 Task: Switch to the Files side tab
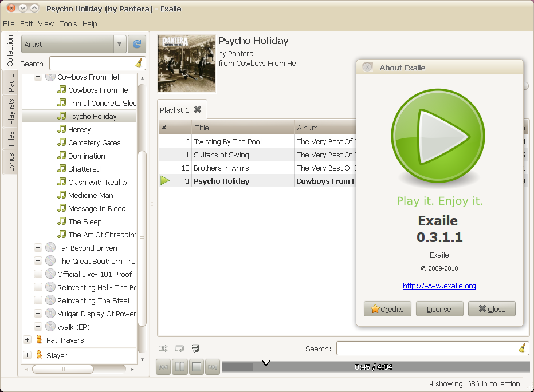[x=10, y=139]
